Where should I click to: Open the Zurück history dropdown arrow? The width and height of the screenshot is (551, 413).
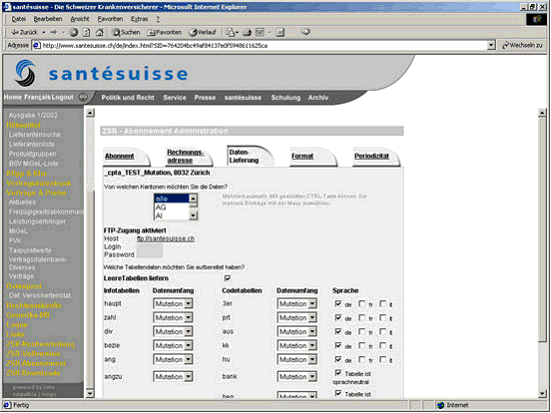click(x=44, y=32)
